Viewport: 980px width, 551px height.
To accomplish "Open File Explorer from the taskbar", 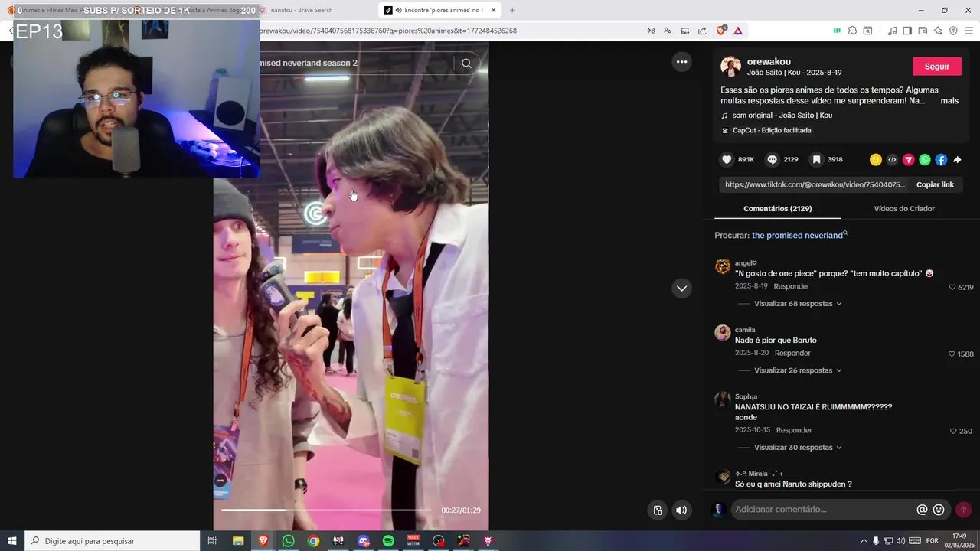I will pyautogui.click(x=238, y=541).
